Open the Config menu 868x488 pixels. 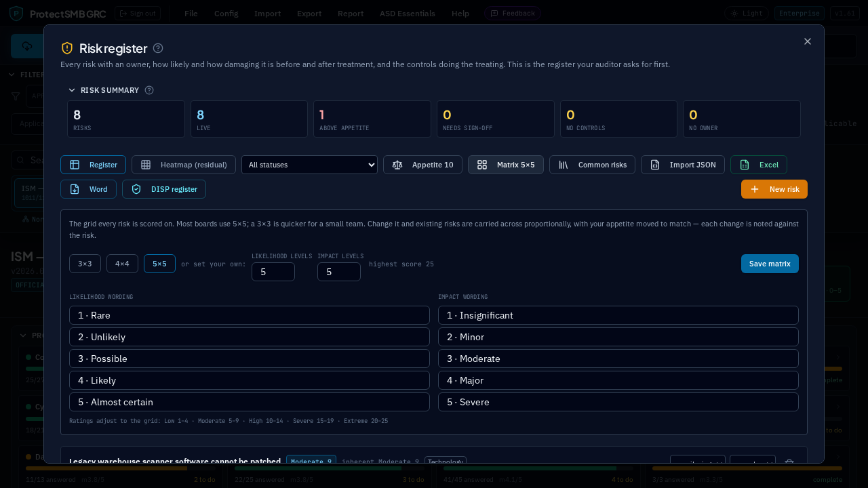pyautogui.click(x=226, y=14)
